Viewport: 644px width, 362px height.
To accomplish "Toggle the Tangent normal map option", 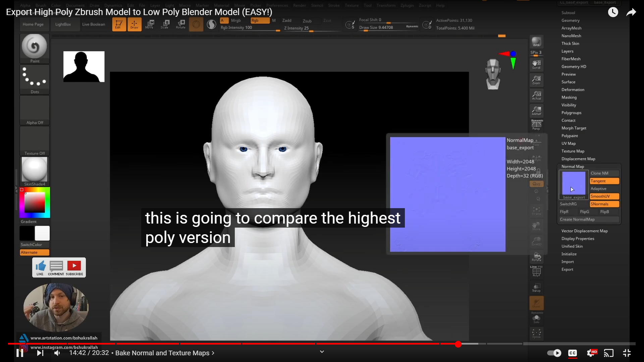I will coord(604,181).
